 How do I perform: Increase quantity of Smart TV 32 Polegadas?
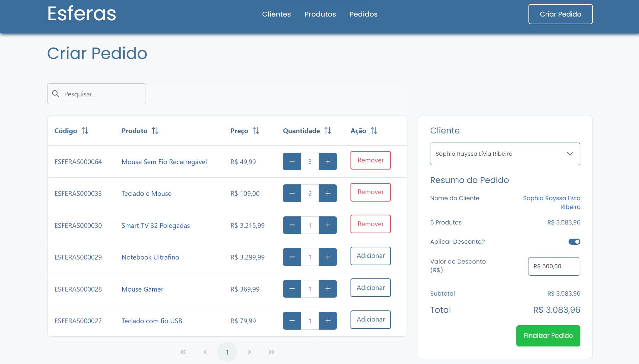point(328,225)
